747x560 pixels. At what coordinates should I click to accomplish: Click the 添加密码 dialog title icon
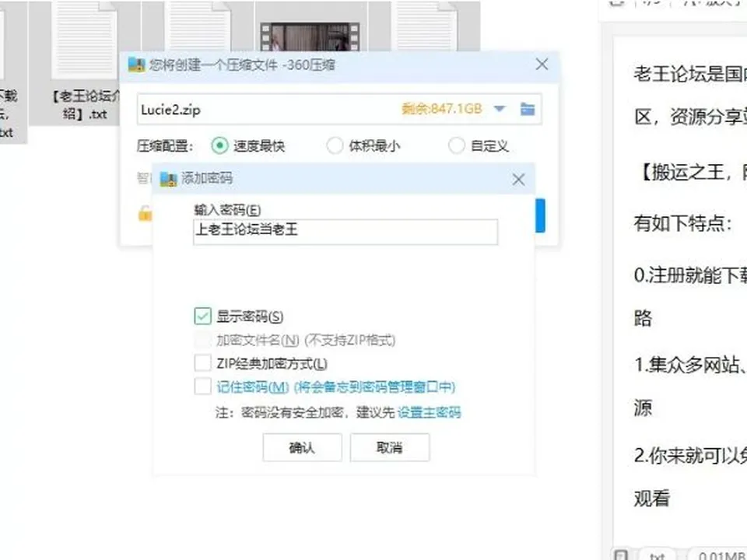[x=169, y=179]
